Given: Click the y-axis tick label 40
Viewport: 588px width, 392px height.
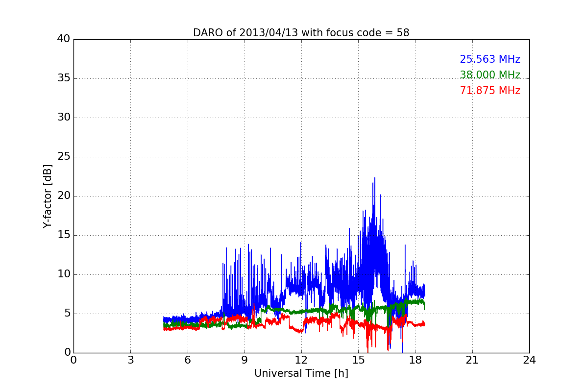Looking at the screenshot, I should 64,39.
